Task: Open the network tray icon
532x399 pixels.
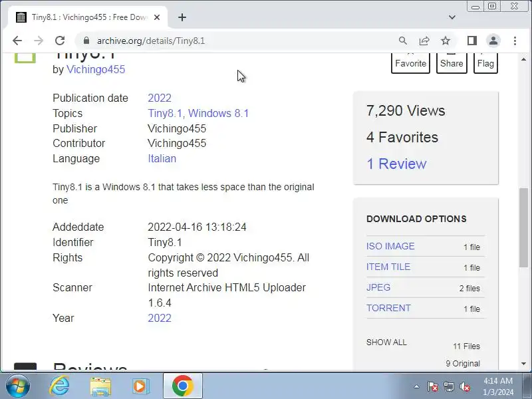Action: tap(448, 386)
